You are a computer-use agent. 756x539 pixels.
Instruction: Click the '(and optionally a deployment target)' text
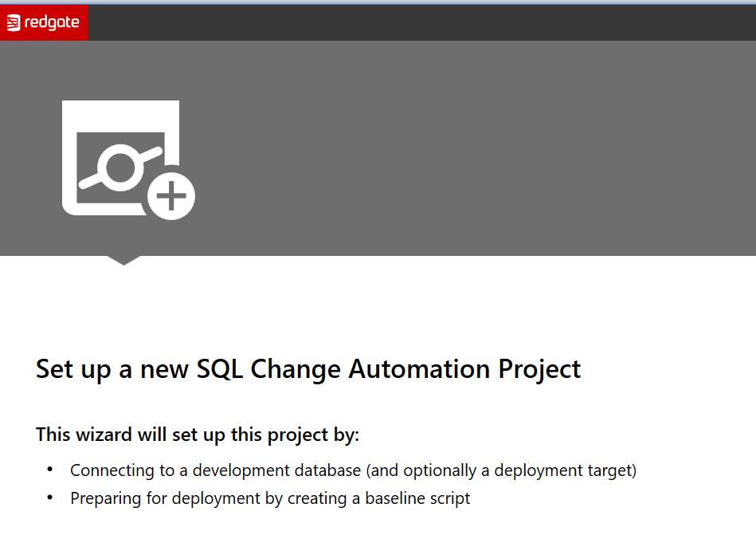pos(500,470)
